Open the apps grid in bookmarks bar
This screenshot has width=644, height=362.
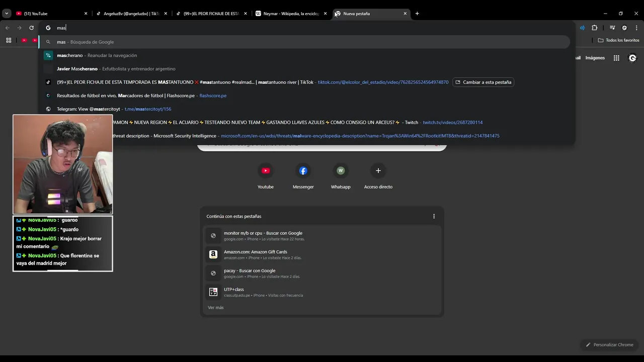coord(9,40)
